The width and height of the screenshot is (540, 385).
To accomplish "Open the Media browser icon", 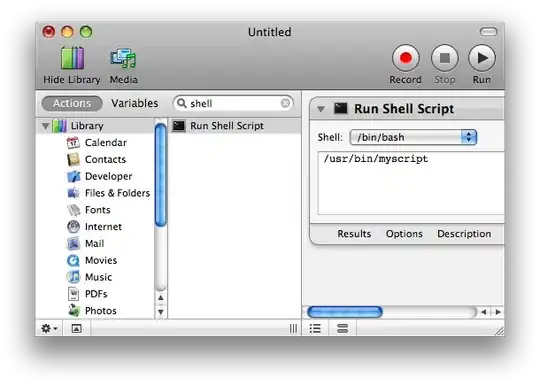I will [x=123, y=58].
